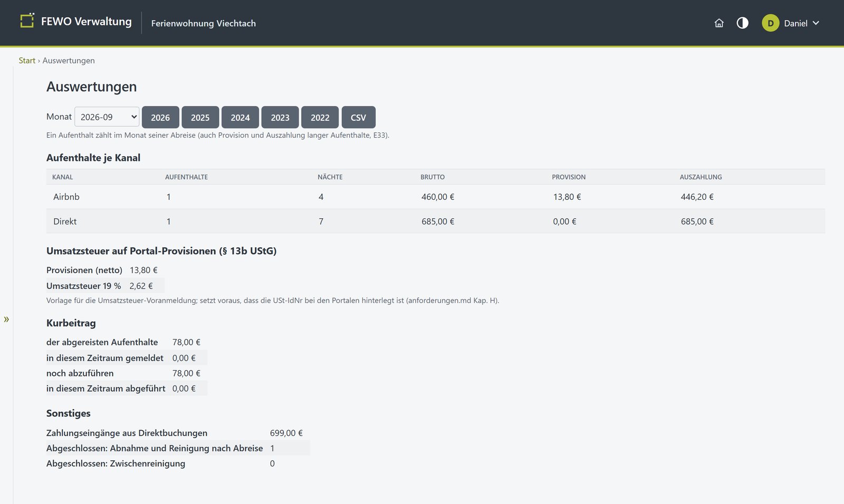Show evaluation for year 2022
The image size is (844, 504).
(320, 117)
